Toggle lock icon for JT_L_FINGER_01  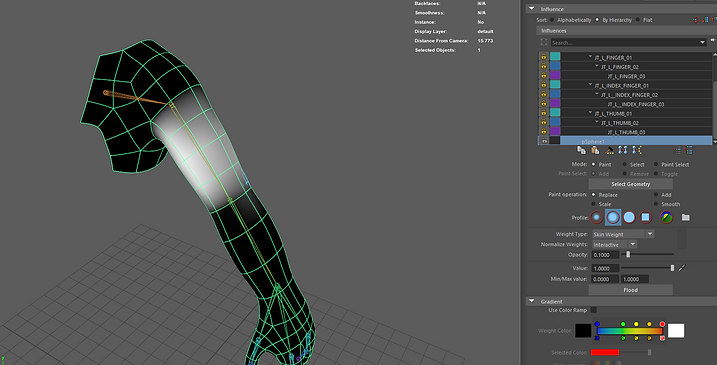point(544,57)
